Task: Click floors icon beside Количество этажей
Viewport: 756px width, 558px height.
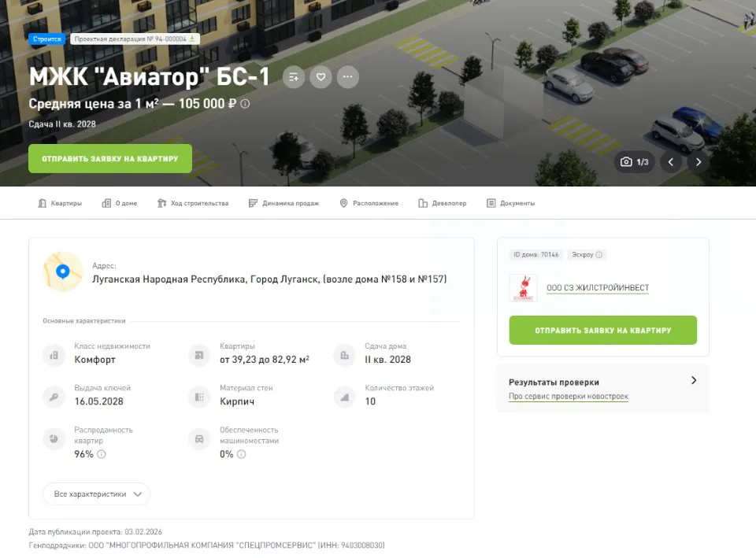Action: point(345,397)
